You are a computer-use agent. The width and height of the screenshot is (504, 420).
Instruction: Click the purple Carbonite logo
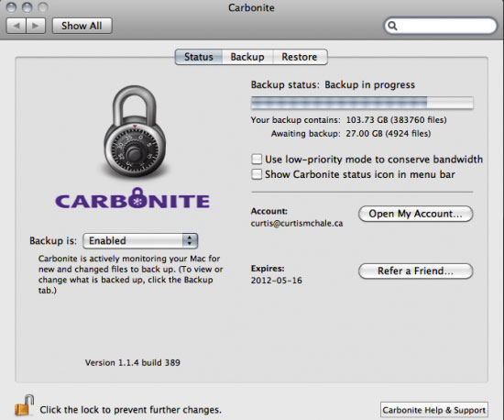point(132,199)
